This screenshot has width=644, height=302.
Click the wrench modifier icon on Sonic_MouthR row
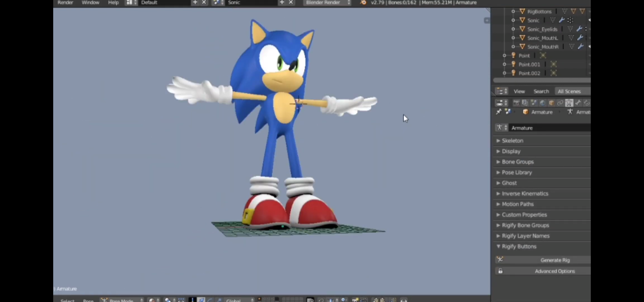pos(581,46)
